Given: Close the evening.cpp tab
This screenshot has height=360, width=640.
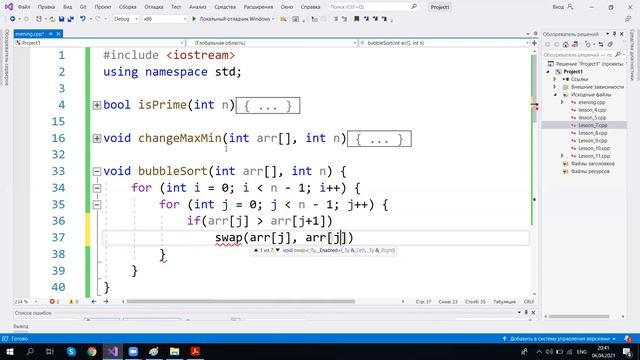Looking at the screenshot, I should click(58, 34).
